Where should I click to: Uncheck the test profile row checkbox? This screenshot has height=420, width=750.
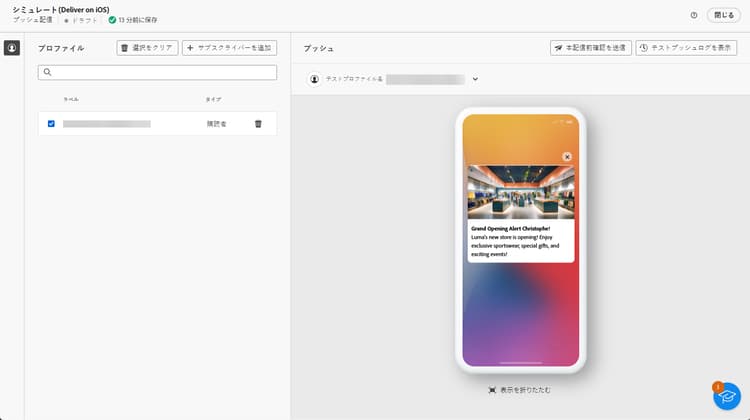coord(51,124)
